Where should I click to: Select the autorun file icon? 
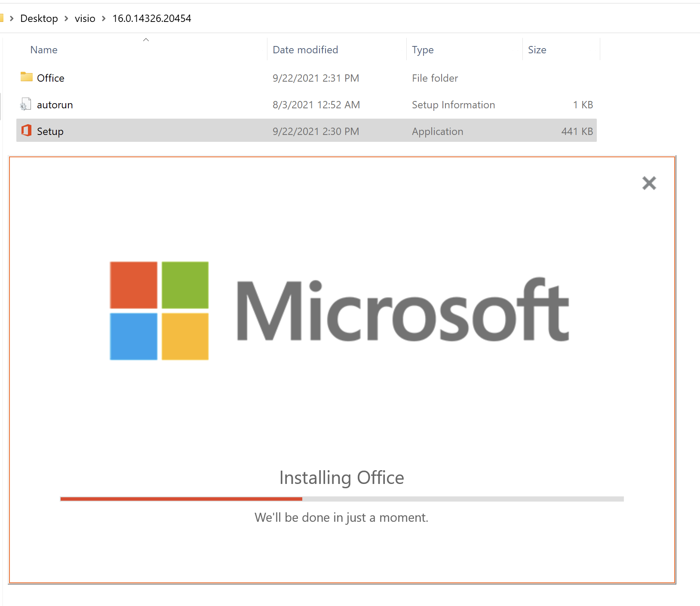tap(26, 104)
